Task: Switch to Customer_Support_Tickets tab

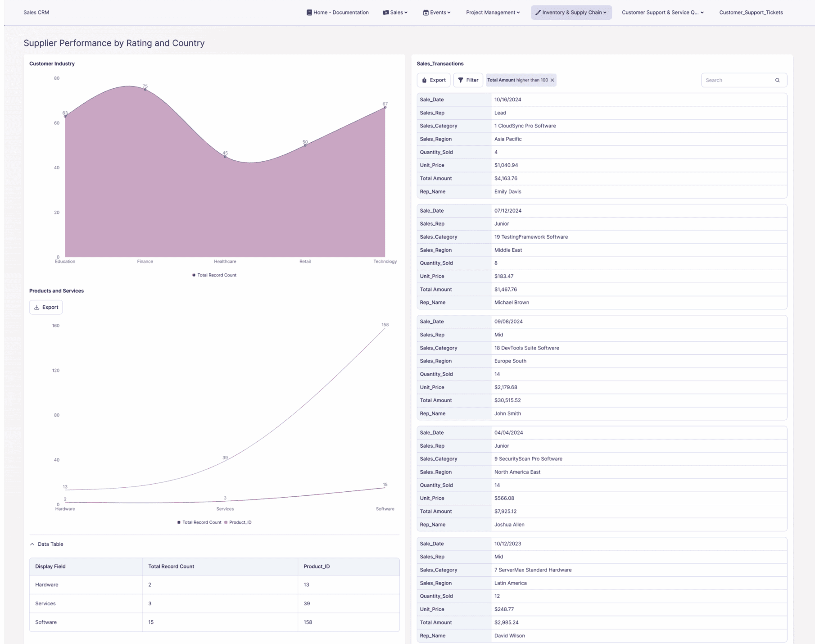Action: pos(751,12)
